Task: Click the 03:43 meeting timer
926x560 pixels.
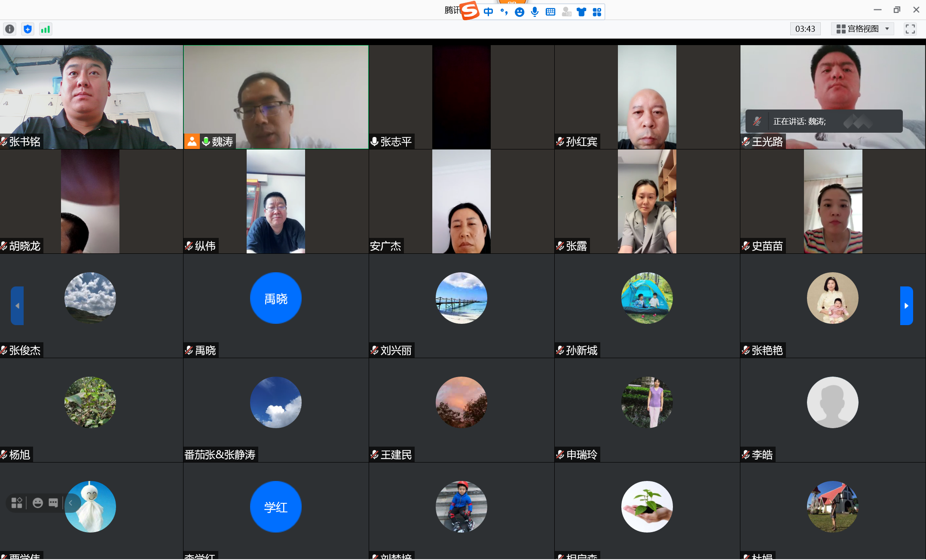Action: (805, 29)
